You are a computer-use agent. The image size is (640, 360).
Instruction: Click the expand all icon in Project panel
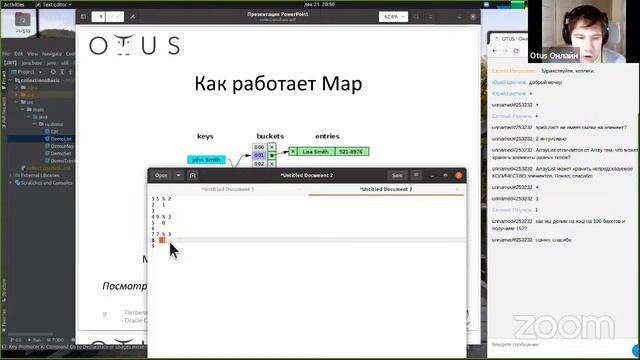(62, 72)
